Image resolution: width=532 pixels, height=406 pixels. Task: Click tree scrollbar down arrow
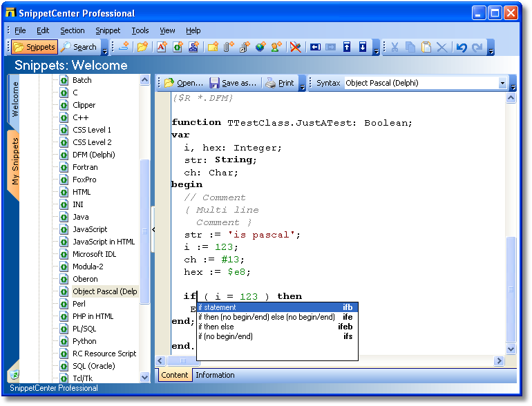[x=145, y=377]
